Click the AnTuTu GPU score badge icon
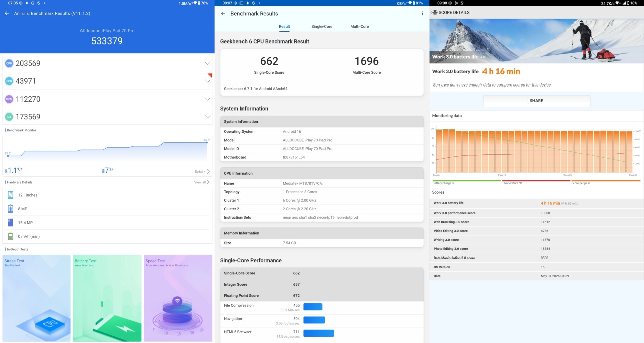644x343 pixels. (x=9, y=81)
